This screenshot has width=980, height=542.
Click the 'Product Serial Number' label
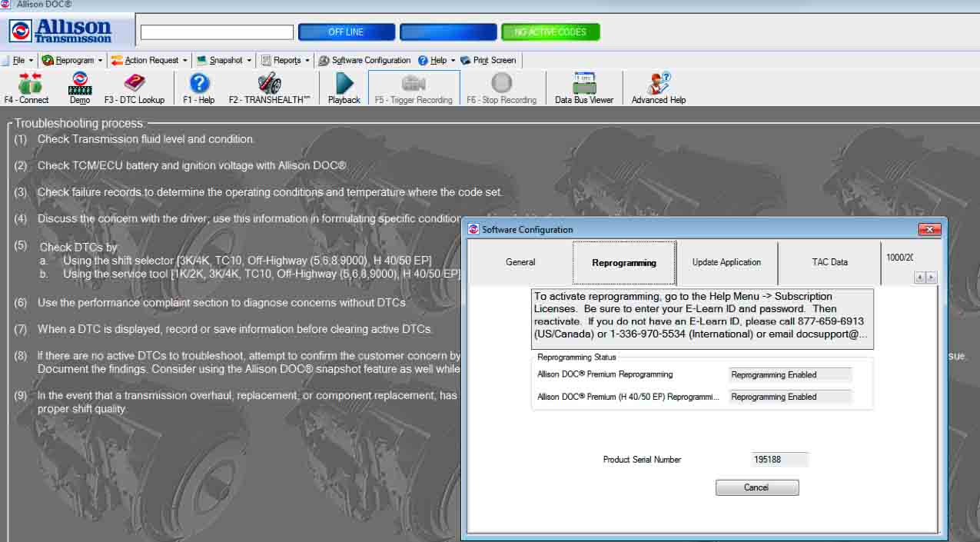click(x=642, y=460)
